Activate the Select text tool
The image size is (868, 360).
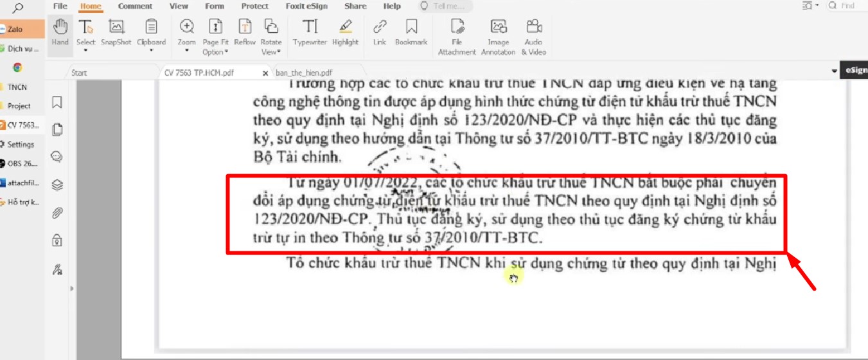point(85,31)
